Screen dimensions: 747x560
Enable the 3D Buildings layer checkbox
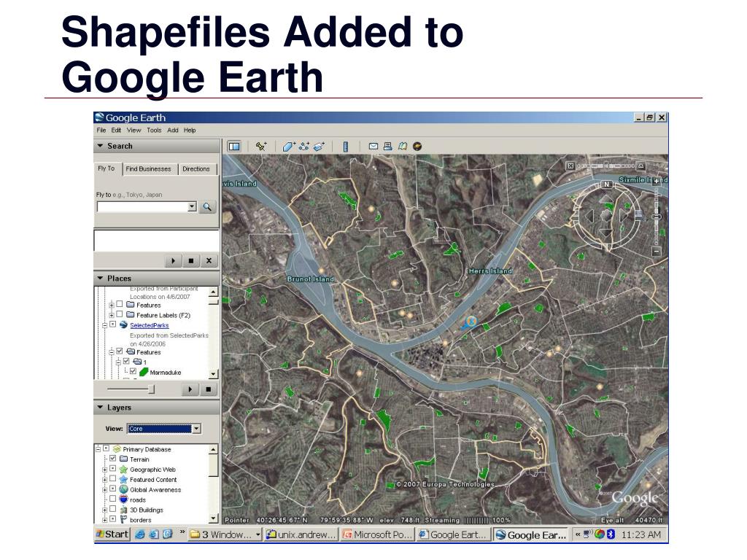(x=113, y=509)
